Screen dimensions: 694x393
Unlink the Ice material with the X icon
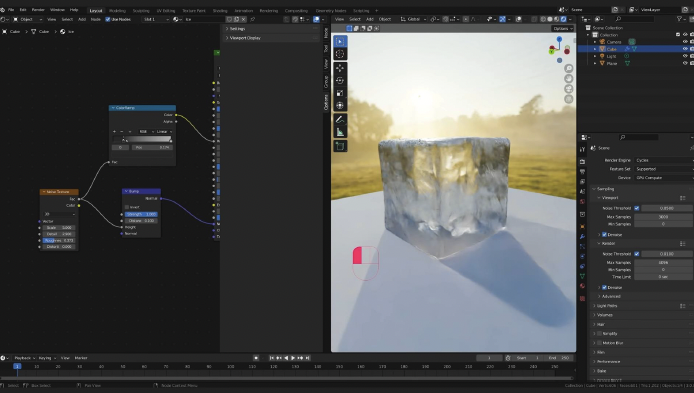click(x=243, y=19)
